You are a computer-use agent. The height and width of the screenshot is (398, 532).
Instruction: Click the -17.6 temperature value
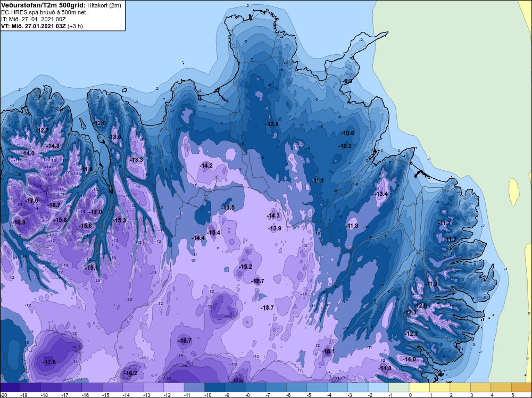[x=49, y=362]
